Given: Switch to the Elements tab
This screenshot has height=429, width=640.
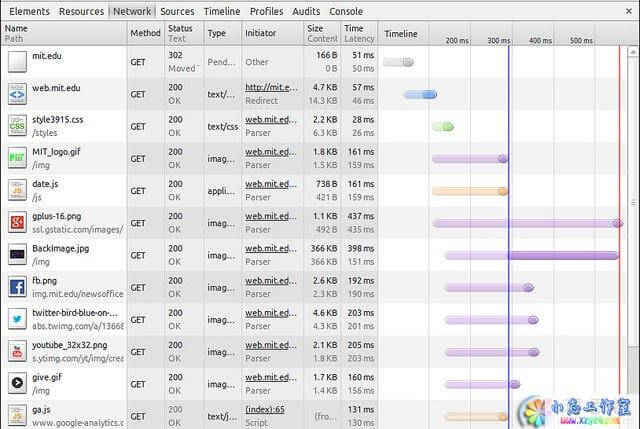Looking at the screenshot, I should point(29,11).
